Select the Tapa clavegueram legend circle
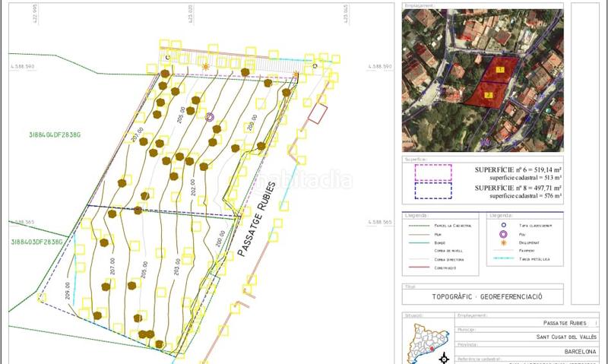Image resolution: width=608 pixels, height=364 pixels. (504, 226)
